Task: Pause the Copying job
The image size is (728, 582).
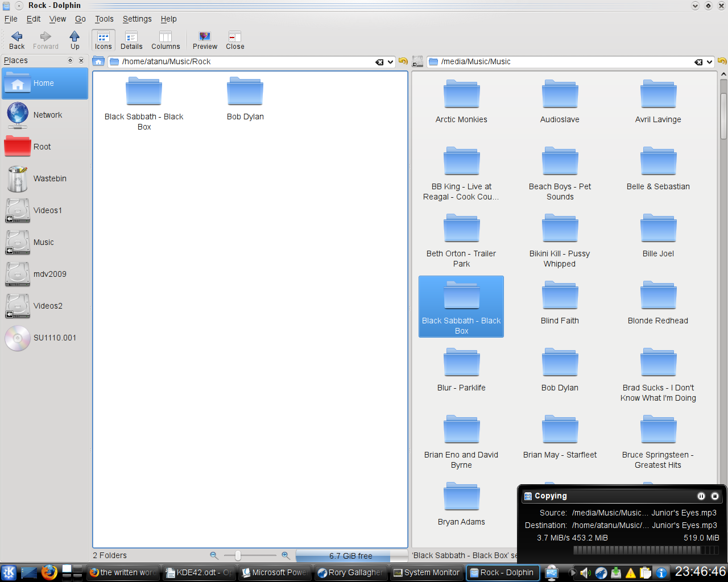Action: coord(701,496)
